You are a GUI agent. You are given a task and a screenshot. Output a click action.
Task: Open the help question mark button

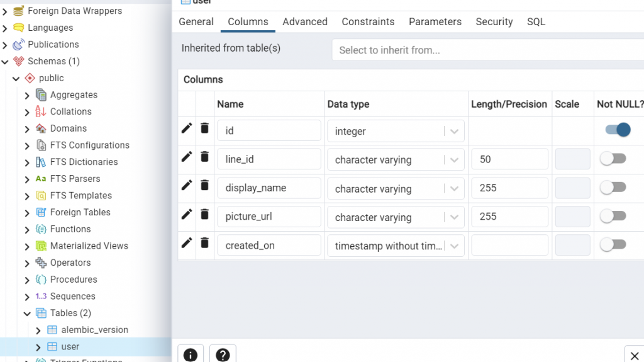[x=223, y=355]
